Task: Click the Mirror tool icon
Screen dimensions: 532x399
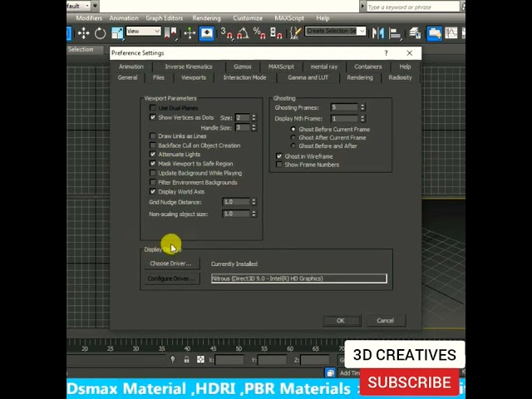Action: [378, 33]
